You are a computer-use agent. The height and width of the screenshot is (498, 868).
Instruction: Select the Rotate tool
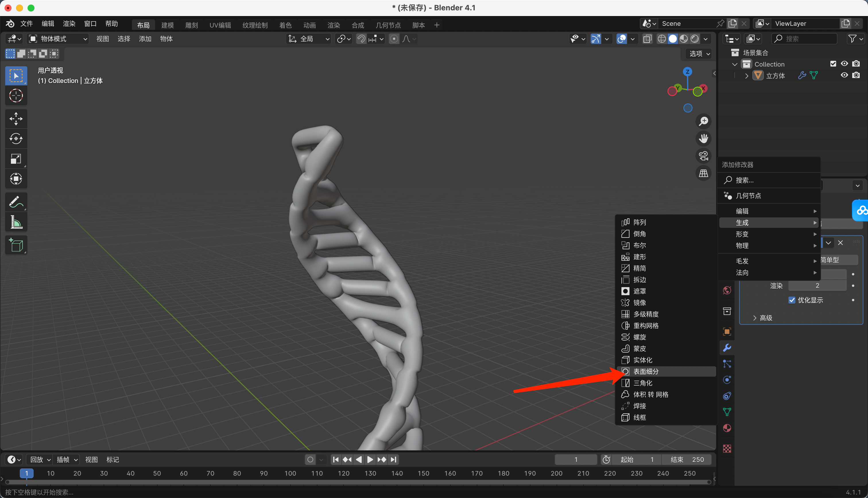16,139
